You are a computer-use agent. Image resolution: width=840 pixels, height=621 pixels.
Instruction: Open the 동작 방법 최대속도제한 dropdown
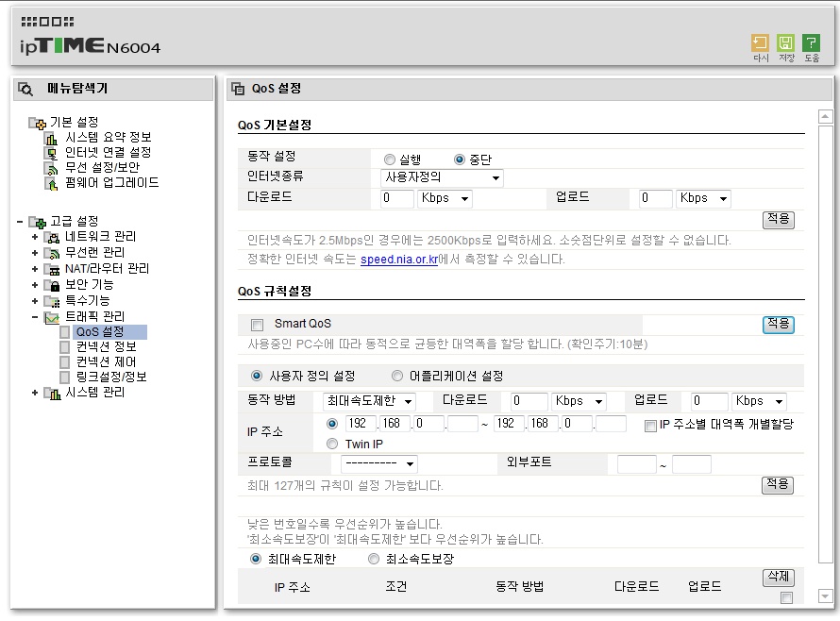370,401
